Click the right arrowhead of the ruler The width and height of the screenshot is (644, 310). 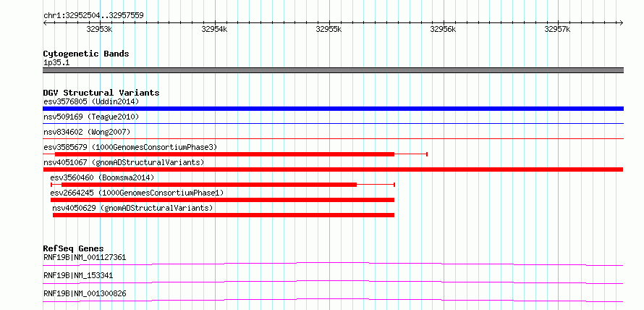pos(621,22)
